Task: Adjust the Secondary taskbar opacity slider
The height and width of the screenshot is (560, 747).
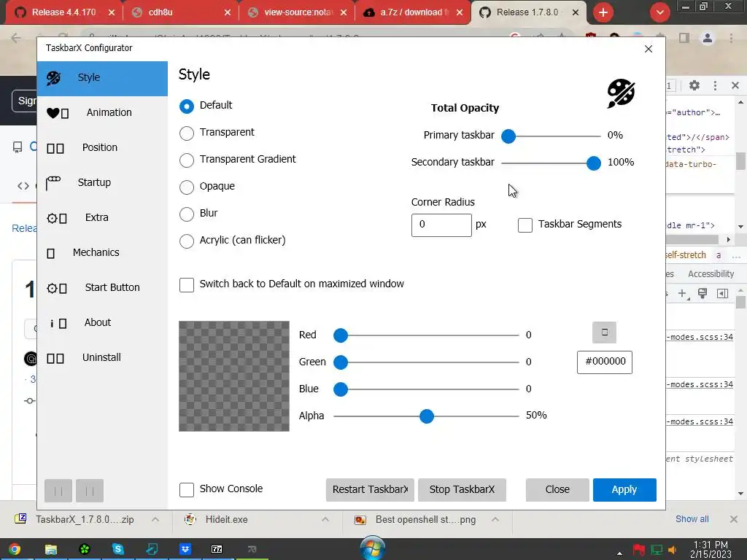Action: pyautogui.click(x=594, y=163)
